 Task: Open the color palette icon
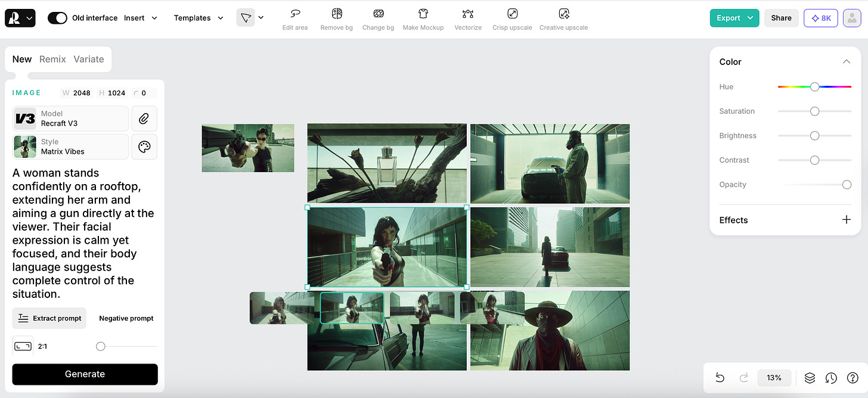click(144, 147)
